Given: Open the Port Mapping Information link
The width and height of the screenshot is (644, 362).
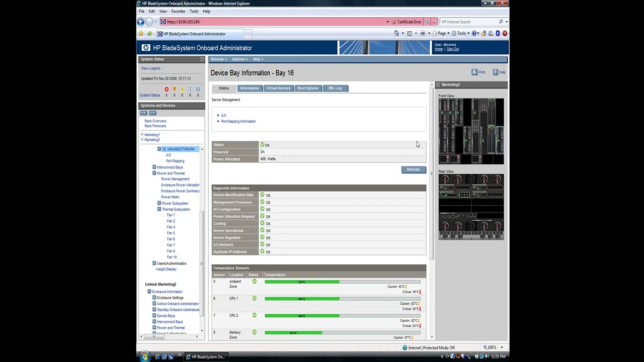Looking at the screenshot, I should [238, 122].
